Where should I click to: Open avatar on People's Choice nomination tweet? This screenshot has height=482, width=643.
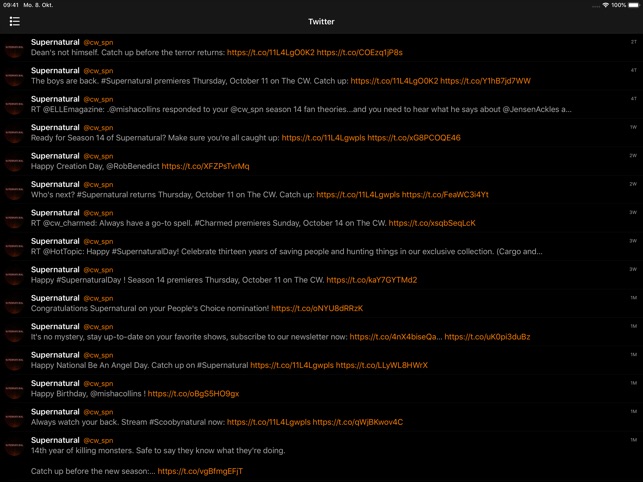click(x=14, y=304)
